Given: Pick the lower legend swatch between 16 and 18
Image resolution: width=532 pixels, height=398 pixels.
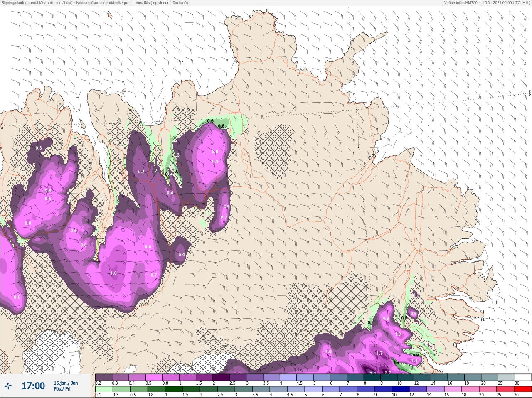Looking at the screenshot, I should point(453,389).
